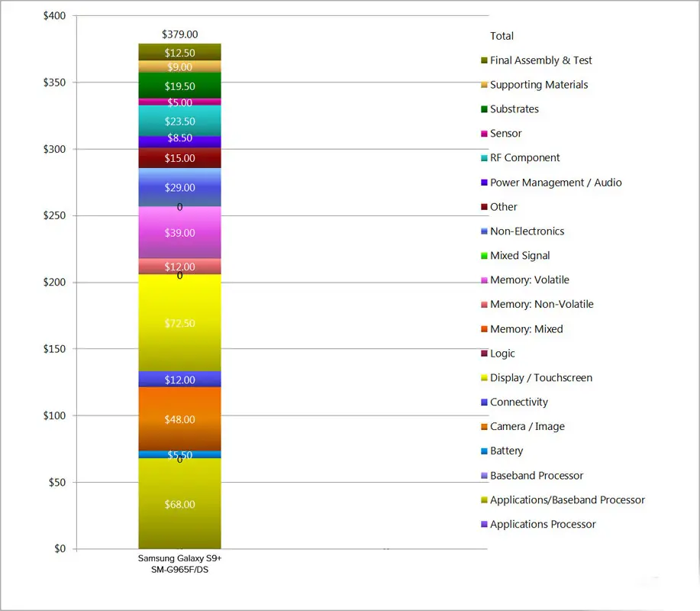
Task: Select the Applications Processor legend label
Action: (543, 525)
